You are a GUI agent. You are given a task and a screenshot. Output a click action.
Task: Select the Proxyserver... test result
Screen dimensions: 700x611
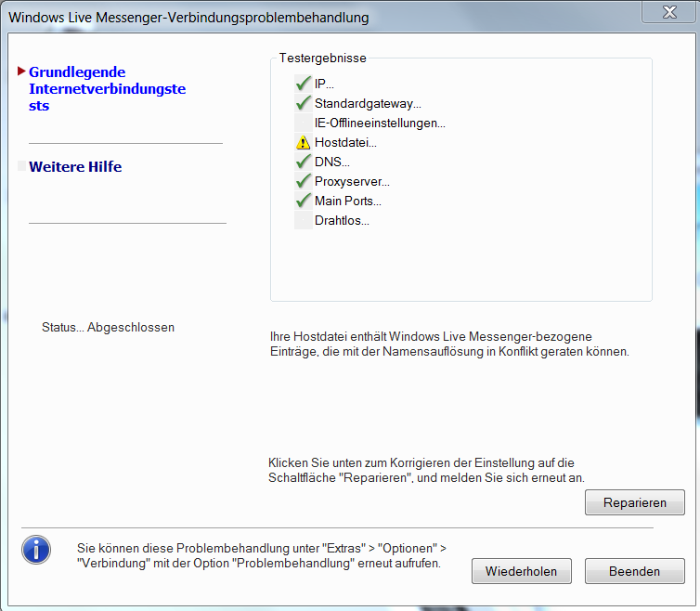352,181
